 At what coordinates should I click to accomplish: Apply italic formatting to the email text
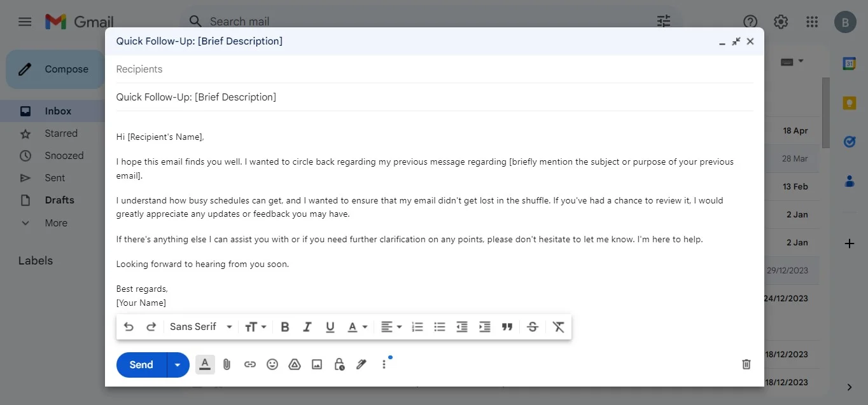click(307, 326)
